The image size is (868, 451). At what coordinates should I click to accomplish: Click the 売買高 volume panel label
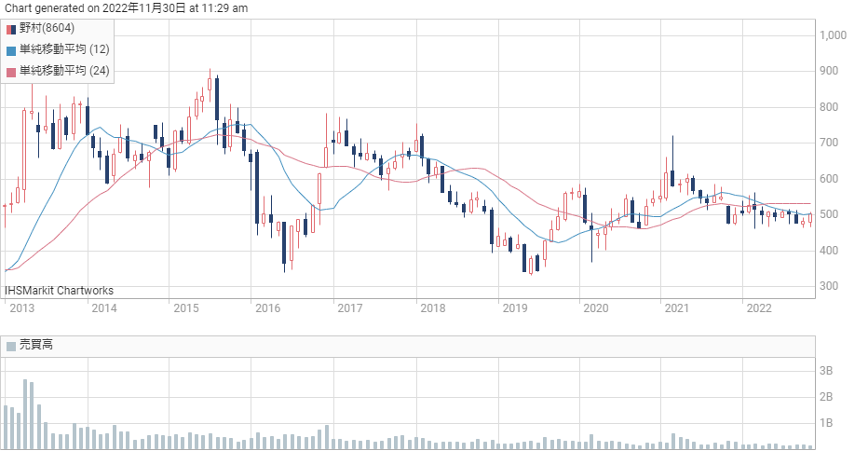tap(36, 345)
